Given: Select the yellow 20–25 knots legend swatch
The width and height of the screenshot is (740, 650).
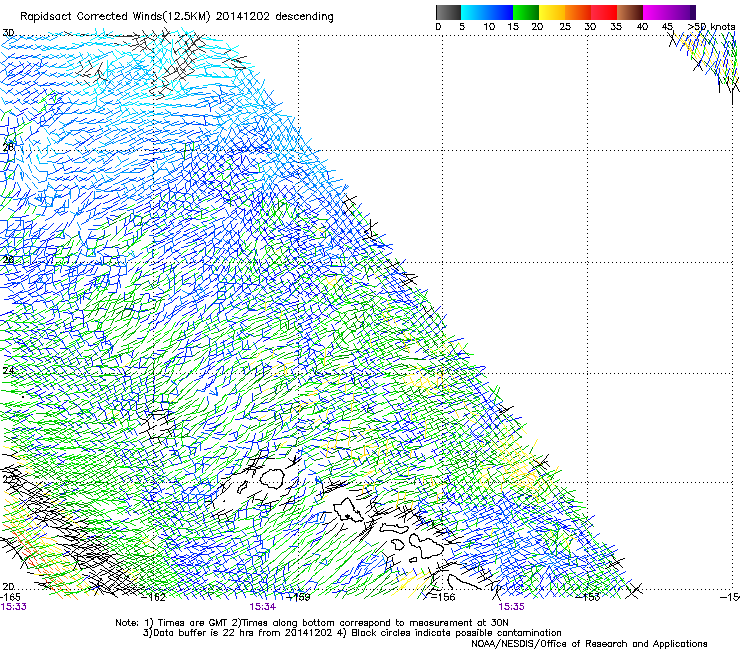Looking at the screenshot, I should pyautogui.click(x=552, y=12).
